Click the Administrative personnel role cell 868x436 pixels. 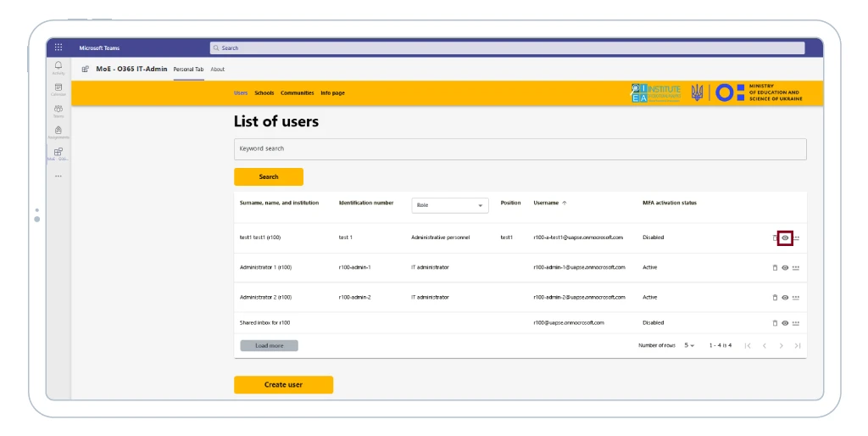click(x=440, y=238)
